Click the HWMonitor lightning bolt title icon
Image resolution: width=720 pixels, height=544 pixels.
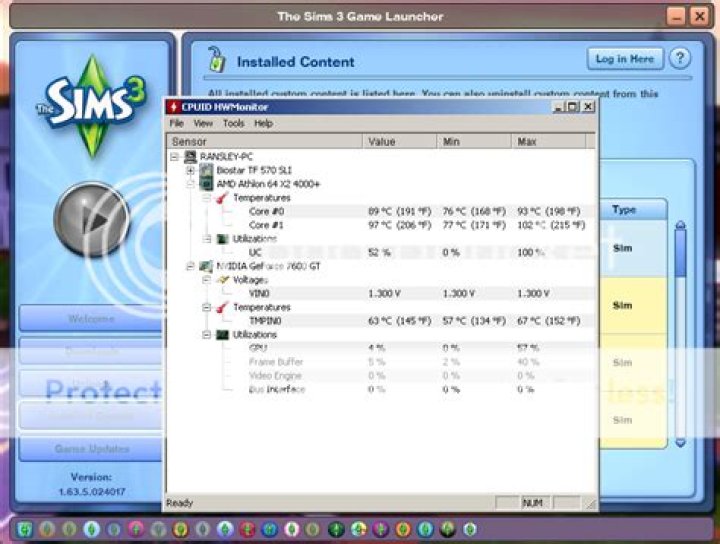click(174, 107)
